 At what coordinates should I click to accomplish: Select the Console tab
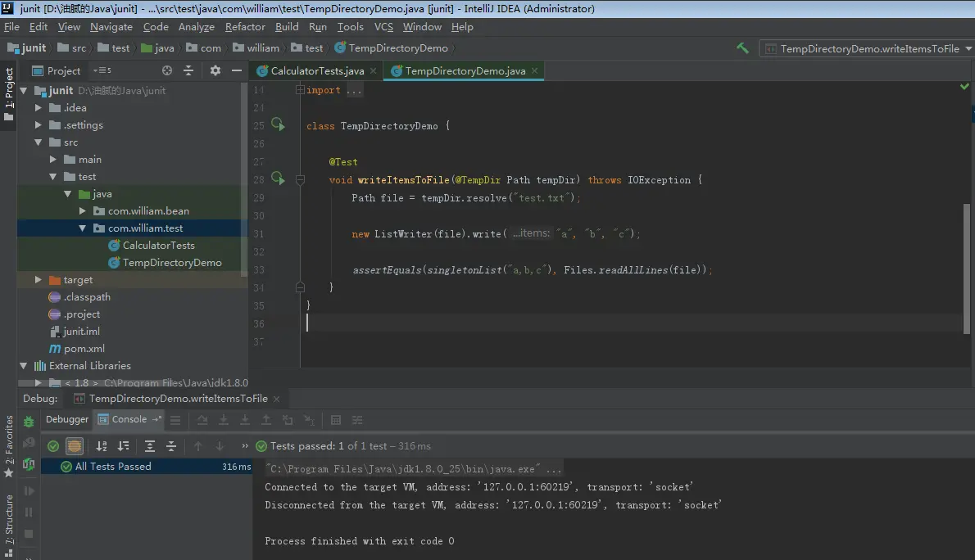pos(129,419)
